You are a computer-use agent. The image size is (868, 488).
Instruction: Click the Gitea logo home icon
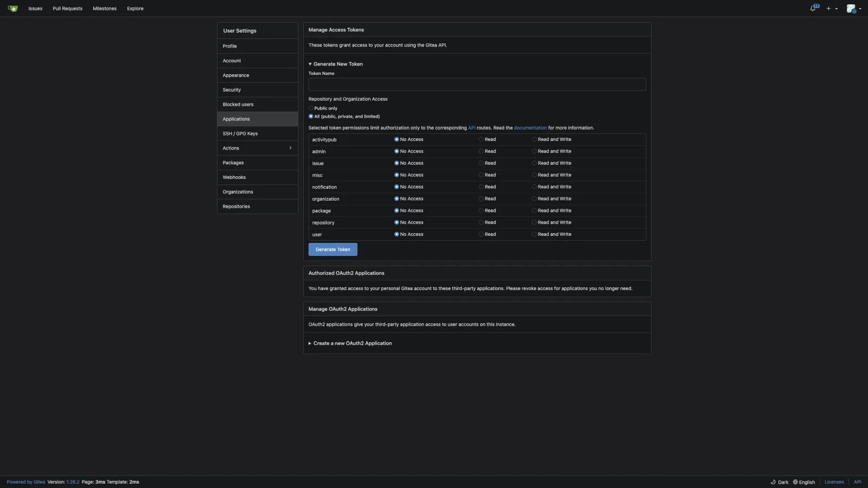point(12,9)
